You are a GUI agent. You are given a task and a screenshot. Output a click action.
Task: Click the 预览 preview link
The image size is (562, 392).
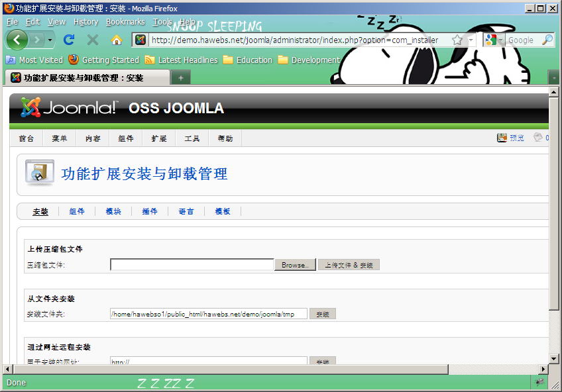pyautogui.click(x=517, y=138)
